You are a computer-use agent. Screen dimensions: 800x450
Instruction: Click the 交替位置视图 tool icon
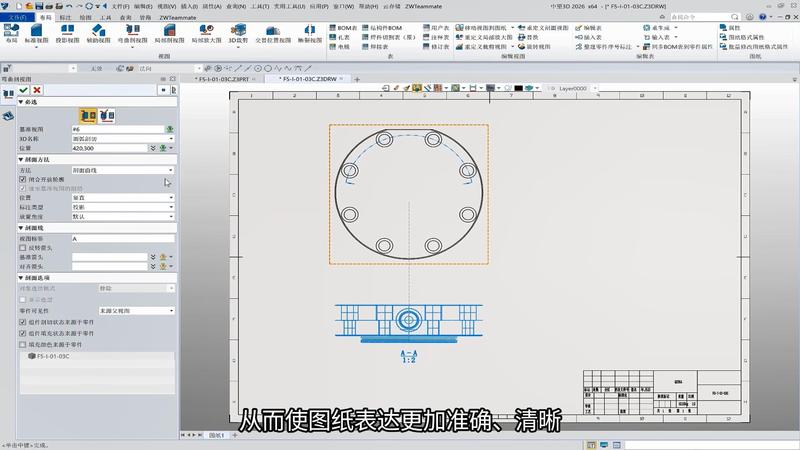tap(272, 32)
